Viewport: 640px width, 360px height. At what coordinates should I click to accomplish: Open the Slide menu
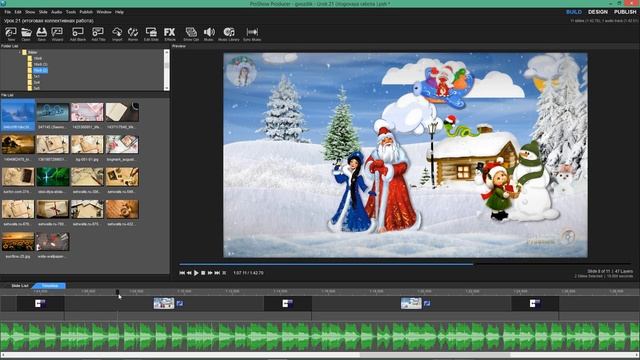[43, 12]
